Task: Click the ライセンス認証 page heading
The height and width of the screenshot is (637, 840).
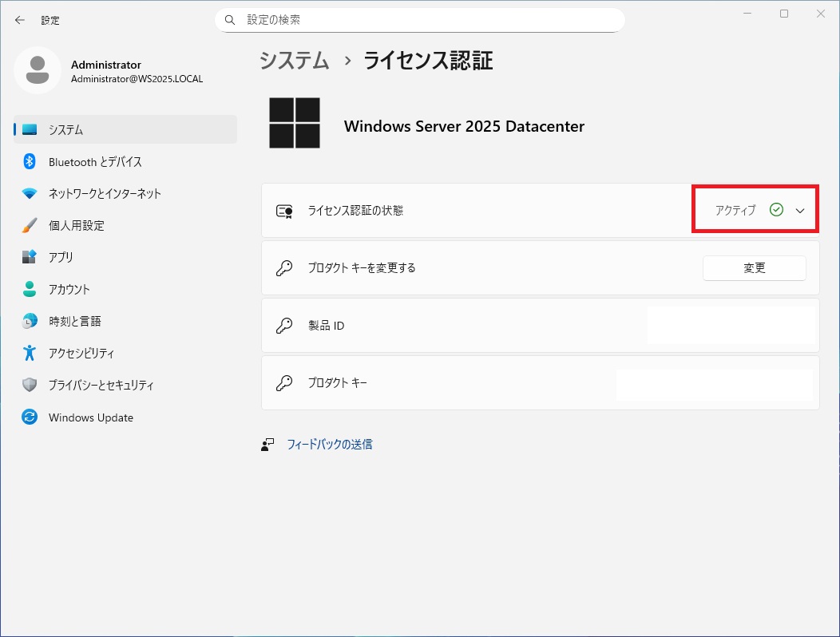Action: [428, 60]
